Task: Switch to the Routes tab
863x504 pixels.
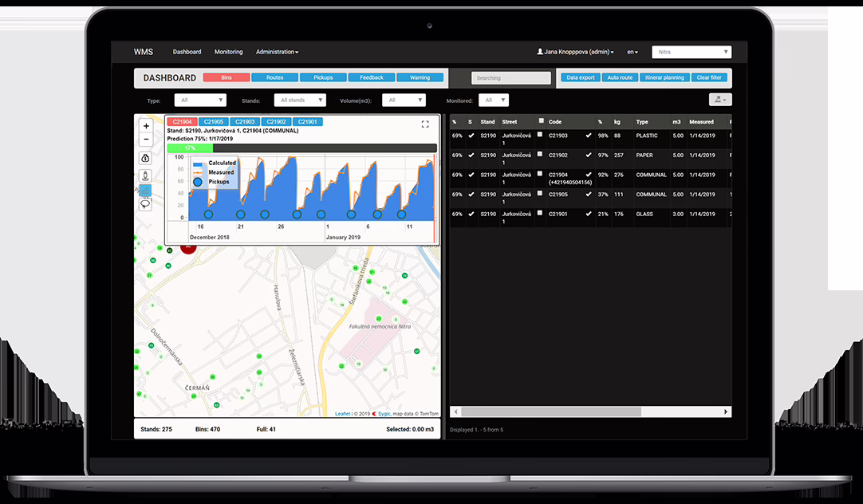Action: (x=275, y=78)
